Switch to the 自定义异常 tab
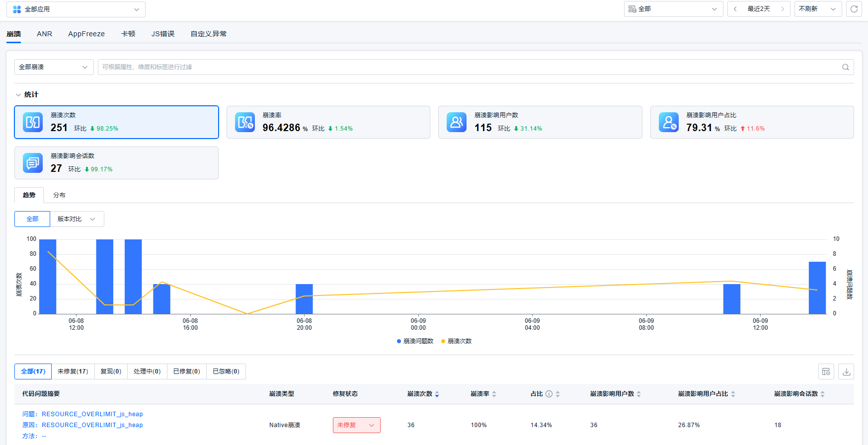The image size is (868, 445). click(209, 34)
